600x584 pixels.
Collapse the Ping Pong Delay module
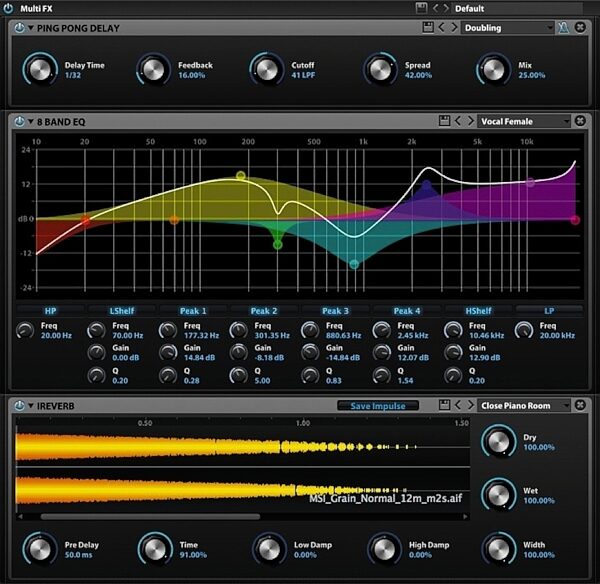(x=31, y=28)
